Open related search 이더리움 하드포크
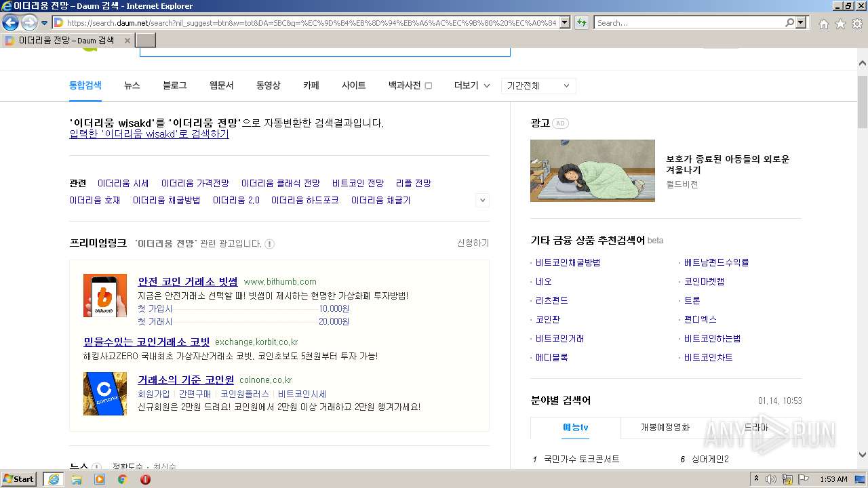Image resolution: width=868 pixels, height=488 pixels. tap(304, 200)
